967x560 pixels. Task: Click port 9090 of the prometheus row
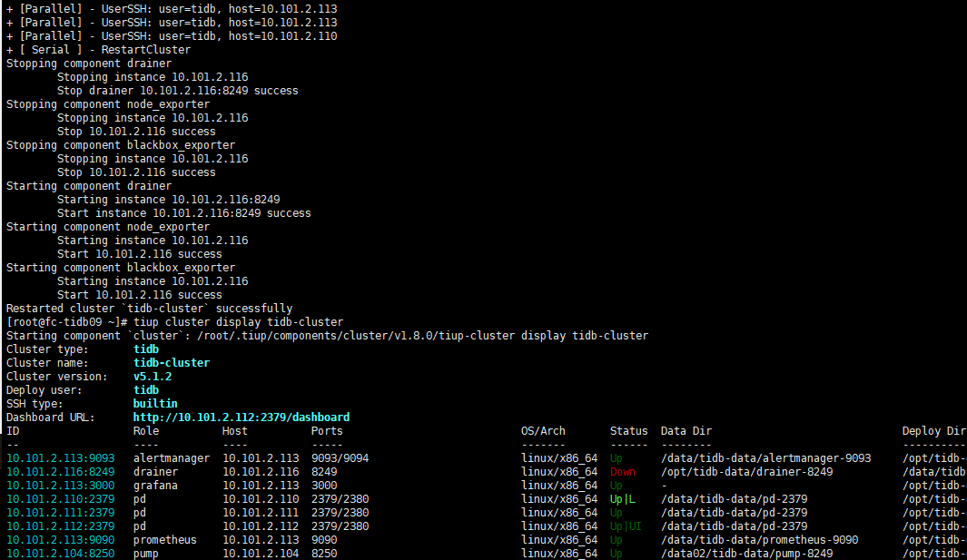[324, 540]
